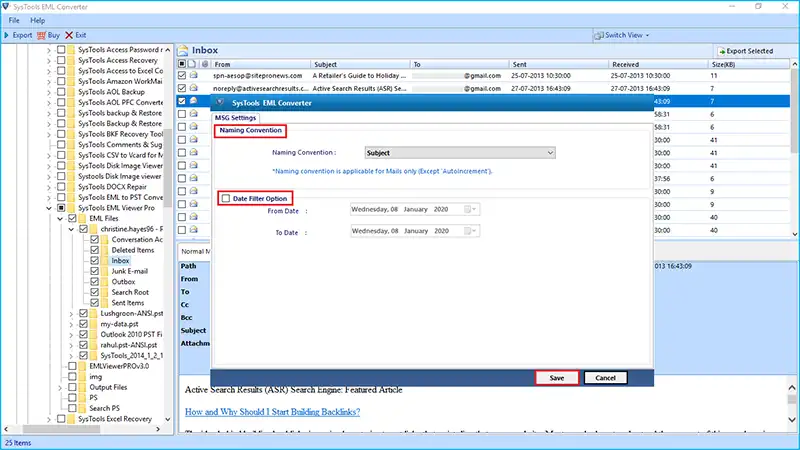Click the Outlook 2010 PST folder icon

[93, 335]
